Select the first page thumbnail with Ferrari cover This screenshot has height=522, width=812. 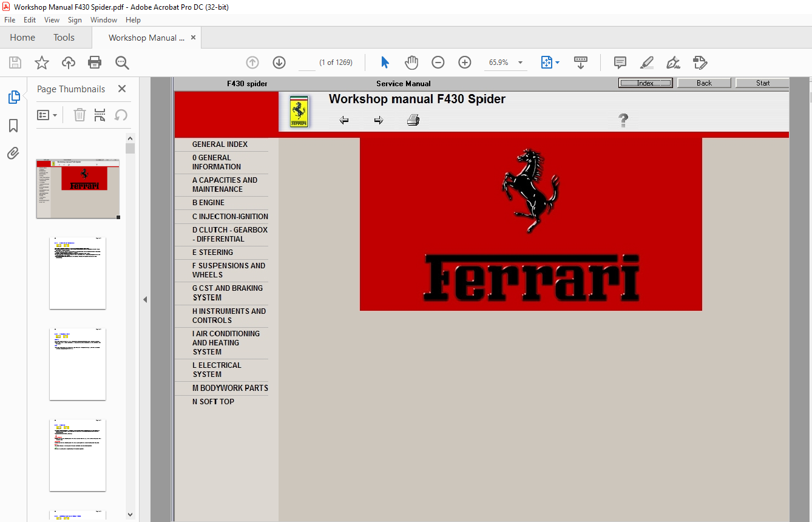(x=78, y=189)
